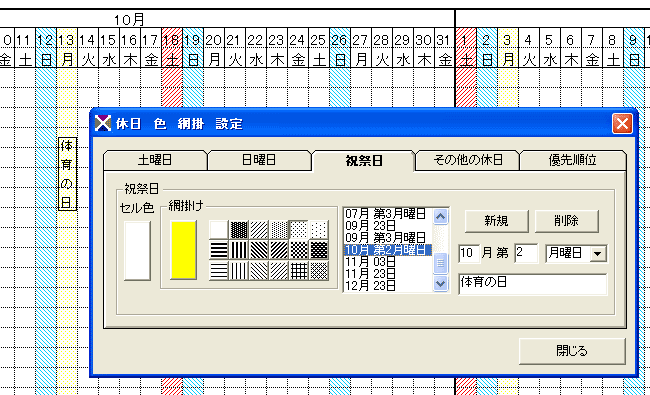650x395 pixels.
Task: Click the 削除 button
Action: [566, 221]
